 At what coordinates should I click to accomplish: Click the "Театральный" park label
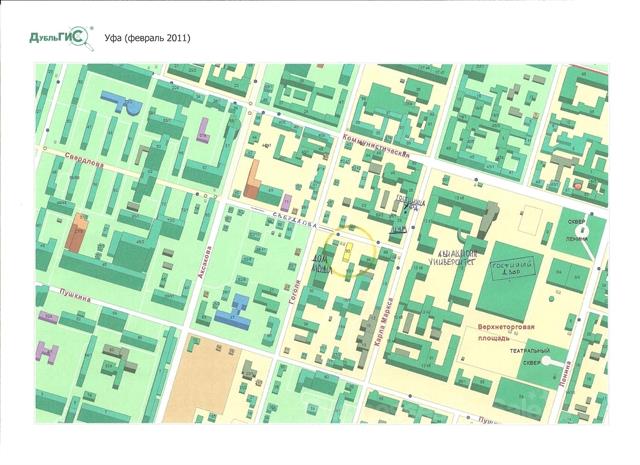coord(530,351)
